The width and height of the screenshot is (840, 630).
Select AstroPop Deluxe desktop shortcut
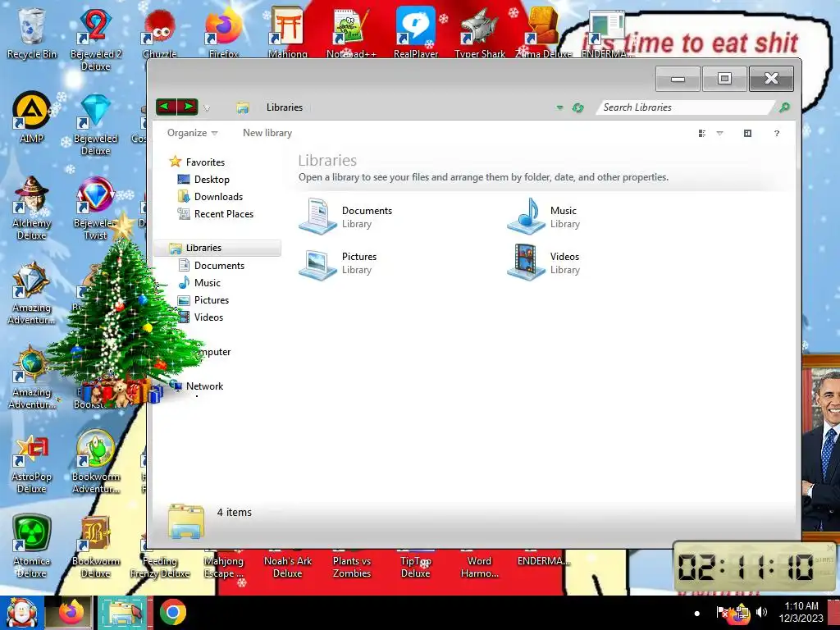(32, 463)
